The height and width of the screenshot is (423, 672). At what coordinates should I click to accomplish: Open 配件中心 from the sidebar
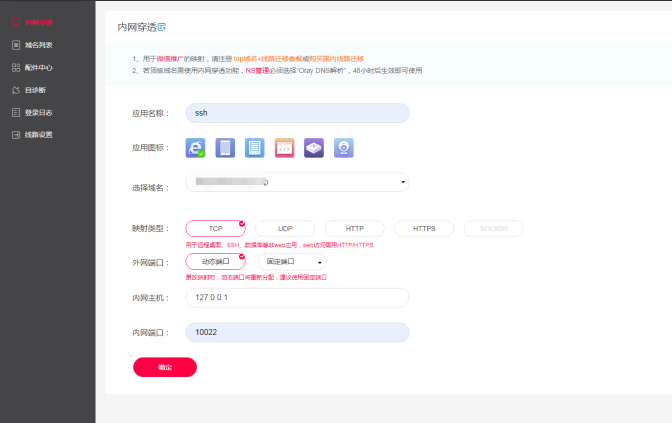[38, 67]
